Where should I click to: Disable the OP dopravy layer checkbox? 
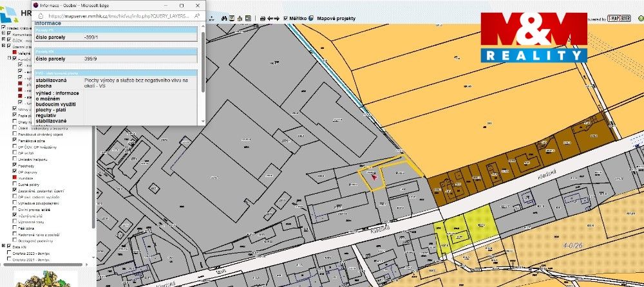(x=15, y=171)
